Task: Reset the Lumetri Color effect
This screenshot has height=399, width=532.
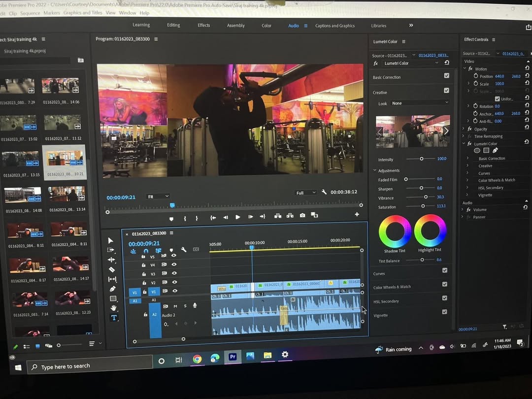Action: [x=446, y=63]
